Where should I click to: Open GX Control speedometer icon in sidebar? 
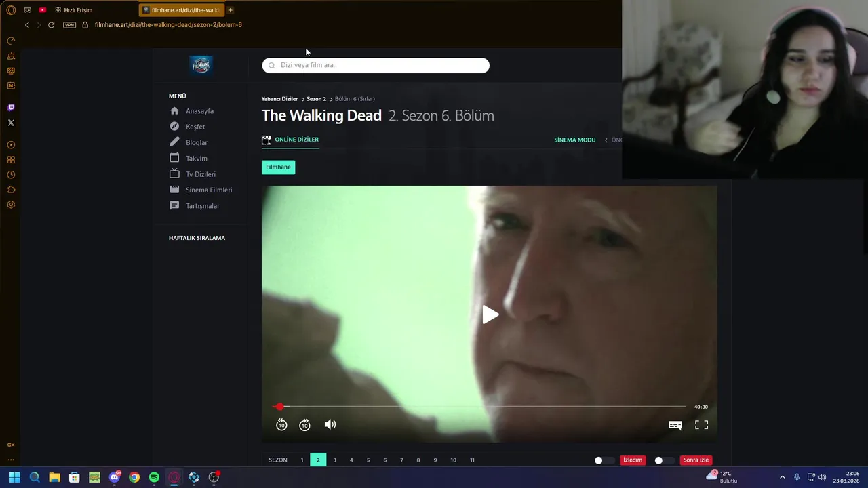11,41
